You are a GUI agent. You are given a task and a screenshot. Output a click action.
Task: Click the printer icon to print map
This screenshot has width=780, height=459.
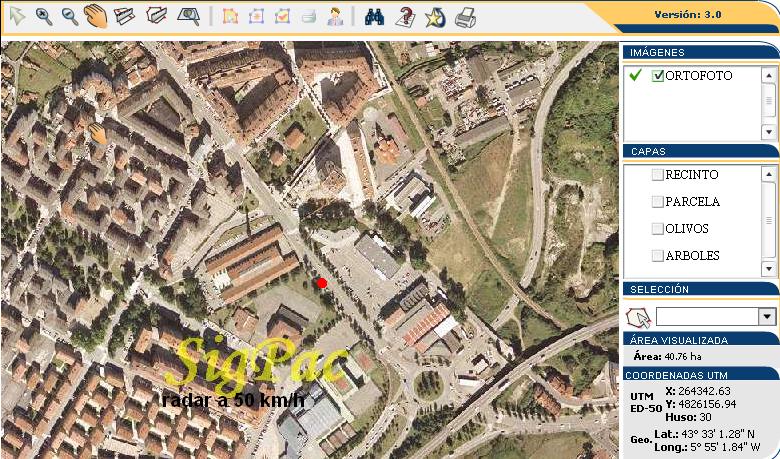[x=465, y=16]
